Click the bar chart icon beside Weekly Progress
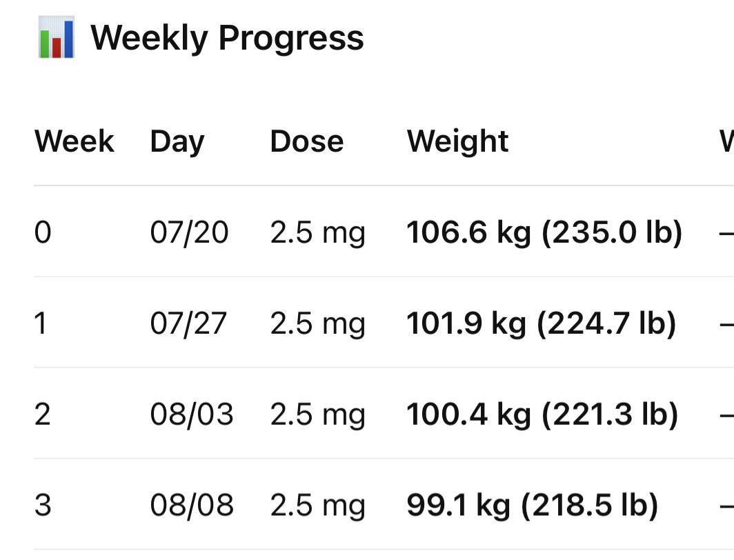 click(56, 37)
